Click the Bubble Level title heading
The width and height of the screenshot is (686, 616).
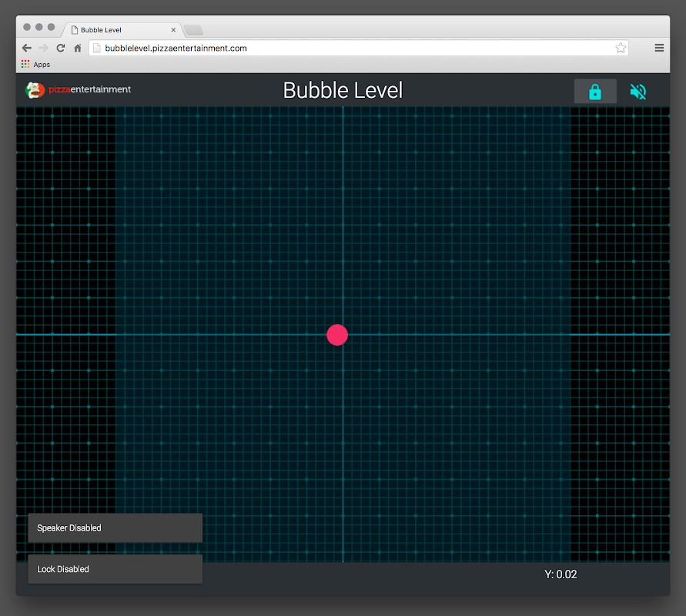click(343, 90)
